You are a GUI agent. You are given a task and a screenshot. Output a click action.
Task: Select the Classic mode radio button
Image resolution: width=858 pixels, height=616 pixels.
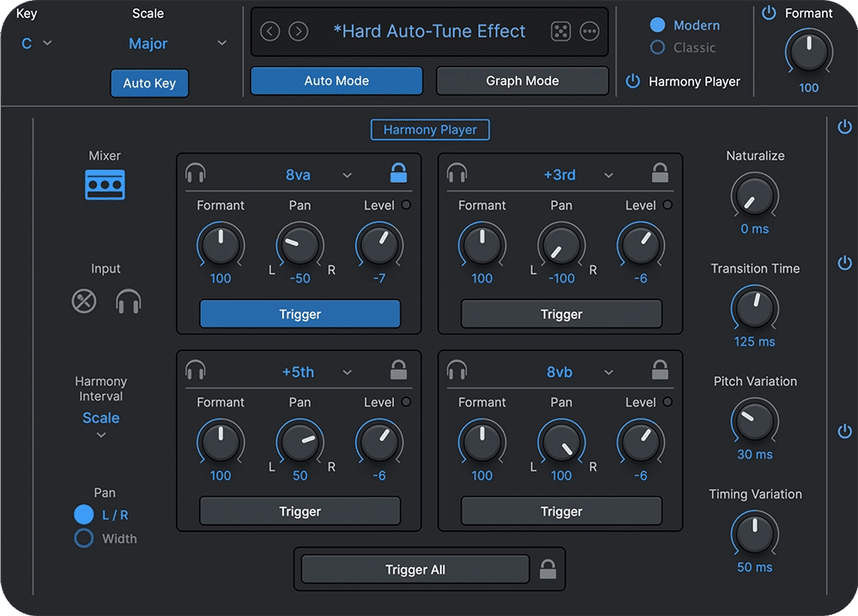click(658, 48)
